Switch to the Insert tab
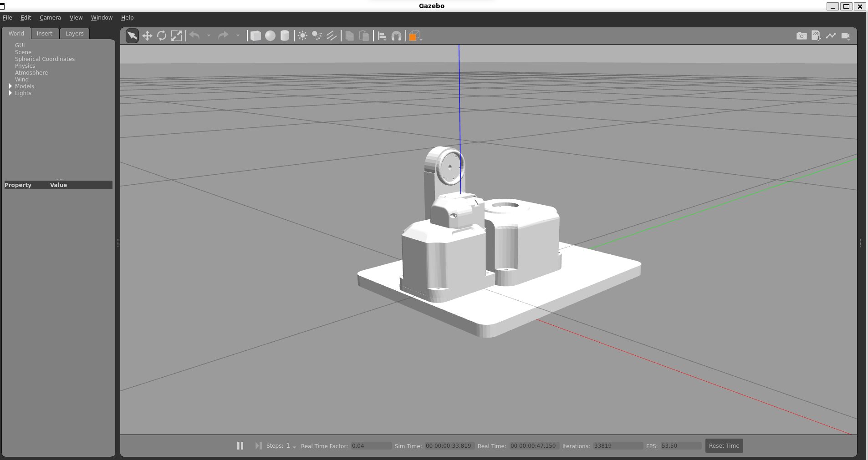Screen dimensions: 868x460 click(x=45, y=34)
